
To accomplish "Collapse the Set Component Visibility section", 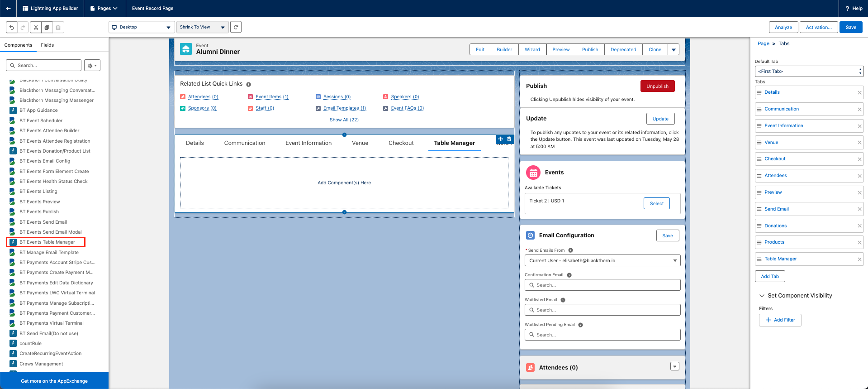I will tap(762, 296).
